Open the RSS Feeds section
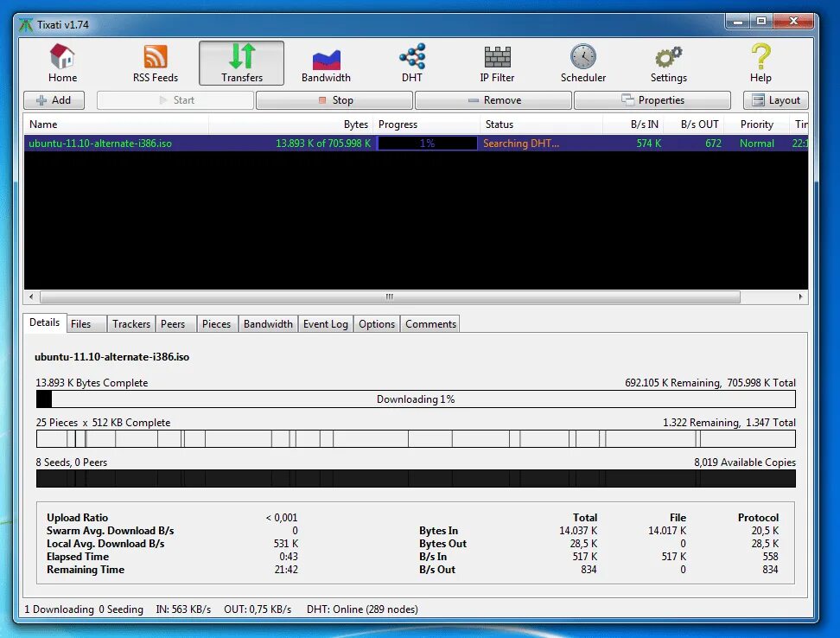The height and width of the screenshot is (638, 840). [156, 63]
